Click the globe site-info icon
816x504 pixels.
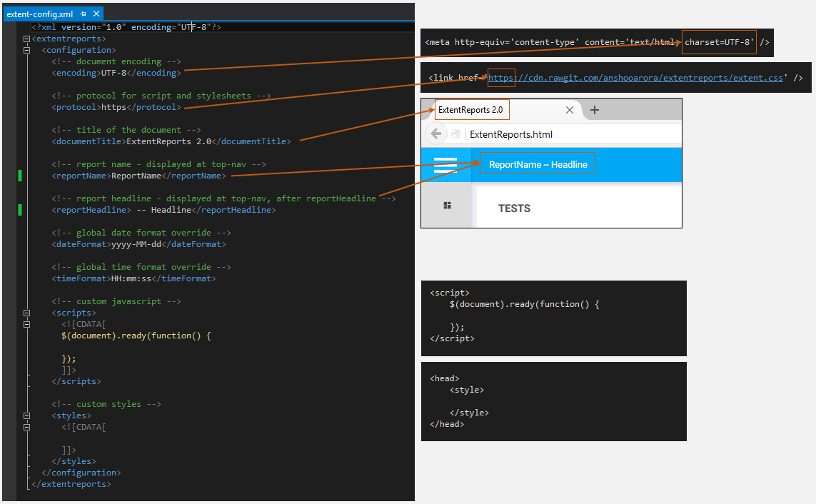click(455, 134)
